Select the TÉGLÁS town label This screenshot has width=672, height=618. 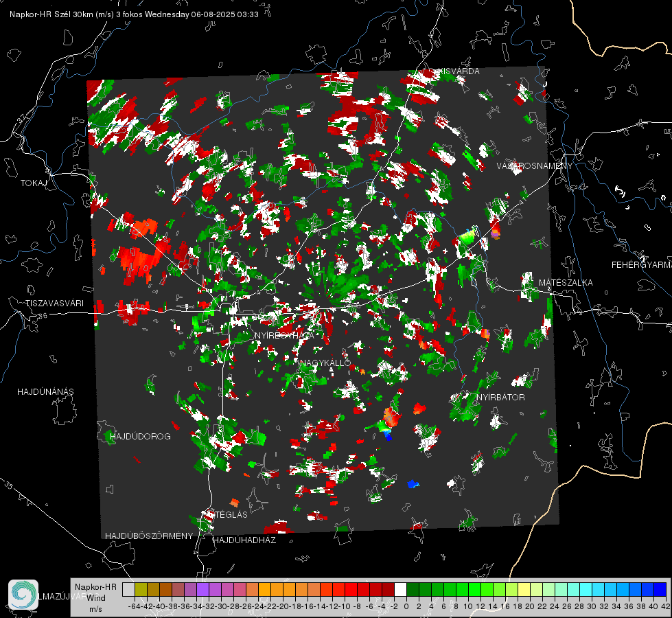(x=231, y=515)
